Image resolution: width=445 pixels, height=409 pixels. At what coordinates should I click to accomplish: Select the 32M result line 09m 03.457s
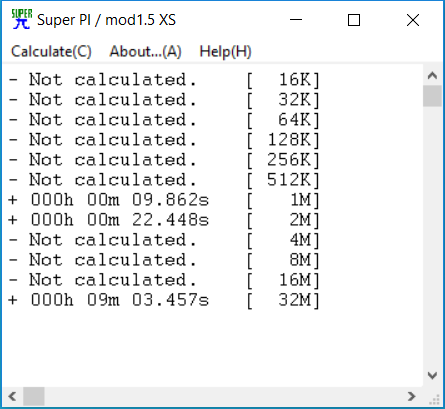tap(164, 300)
